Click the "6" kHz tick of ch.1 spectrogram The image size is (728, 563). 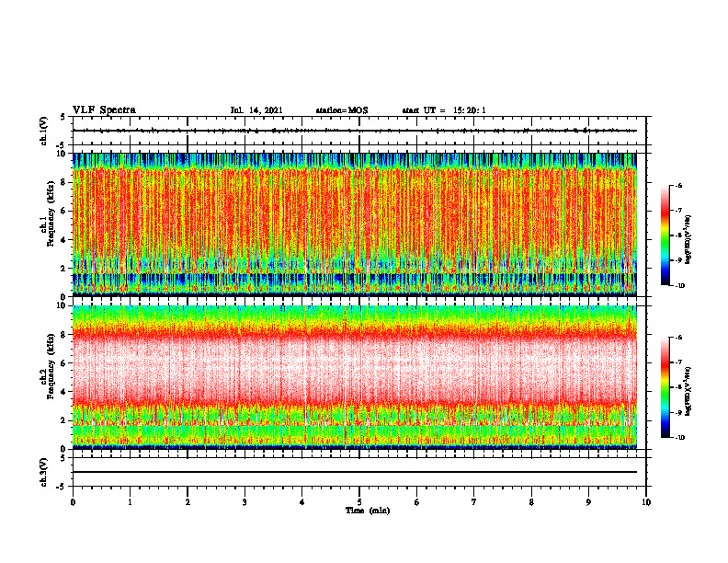coord(64,211)
